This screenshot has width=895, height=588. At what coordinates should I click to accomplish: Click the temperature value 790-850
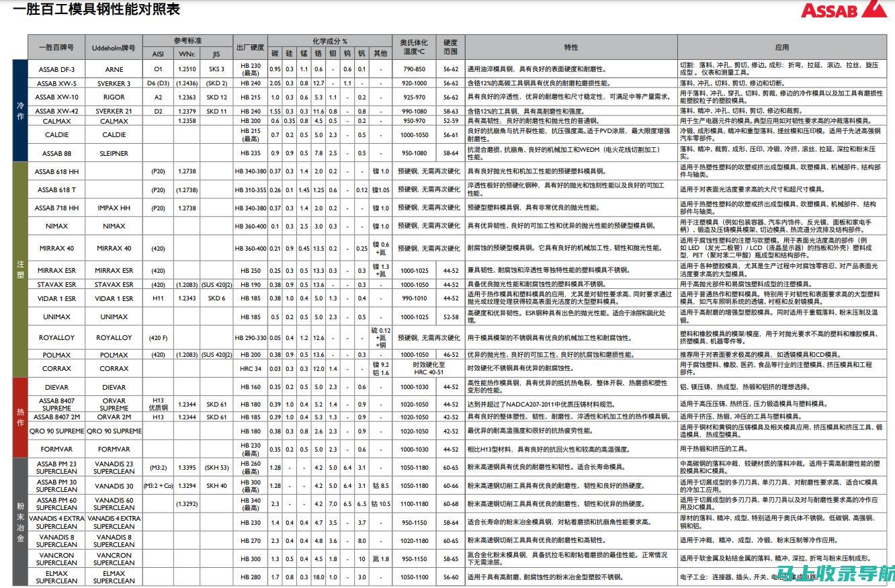(x=414, y=69)
